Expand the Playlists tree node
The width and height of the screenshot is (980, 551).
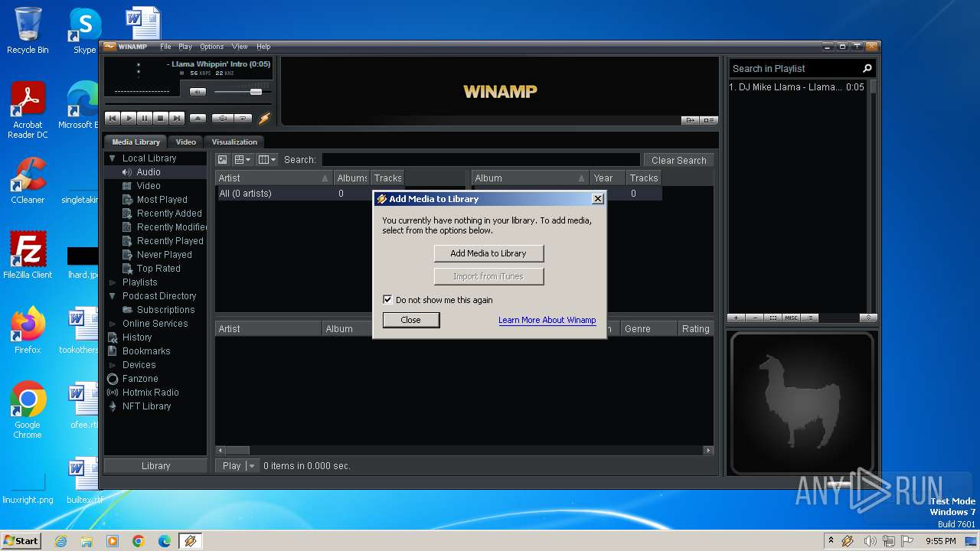113,282
